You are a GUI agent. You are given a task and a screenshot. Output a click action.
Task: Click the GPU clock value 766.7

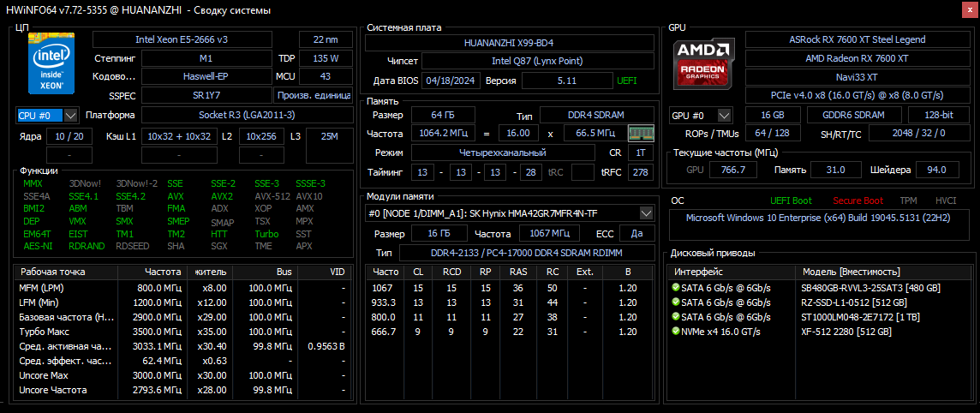[733, 170]
